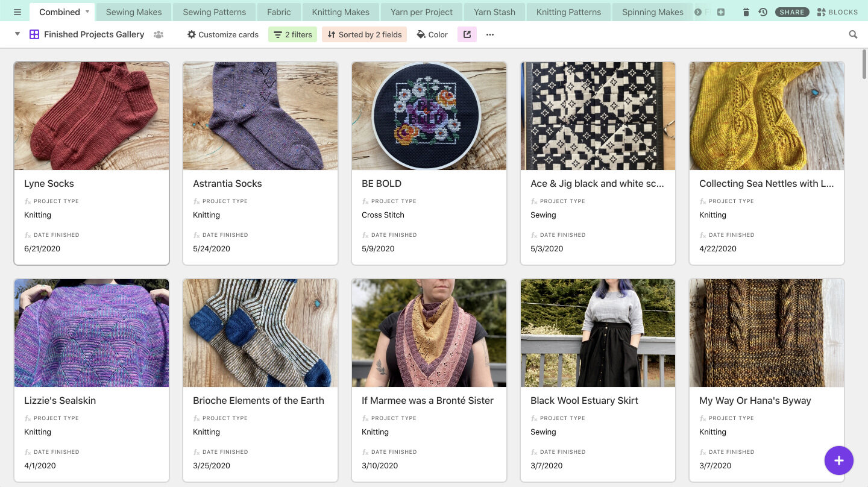Click the share view link icon

(x=467, y=34)
